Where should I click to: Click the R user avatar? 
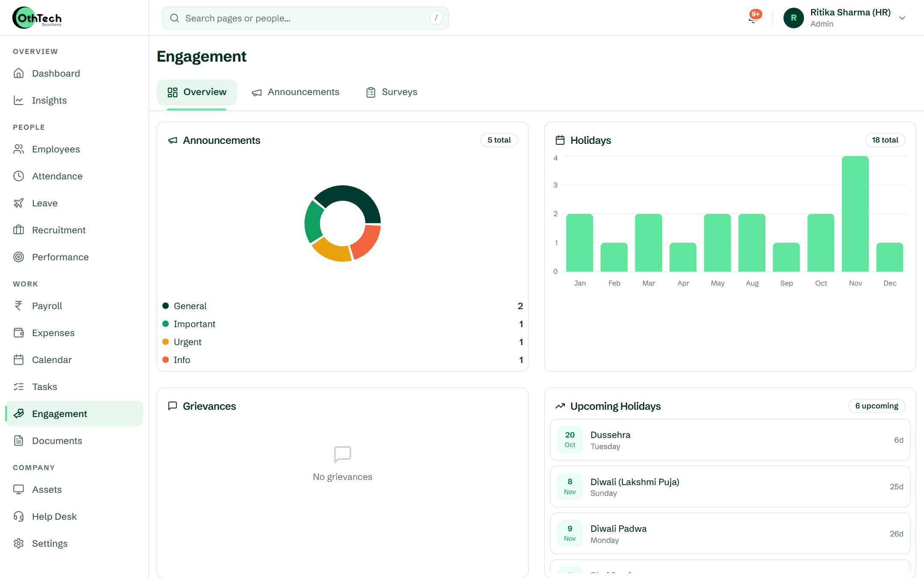pyautogui.click(x=794, y=18)
